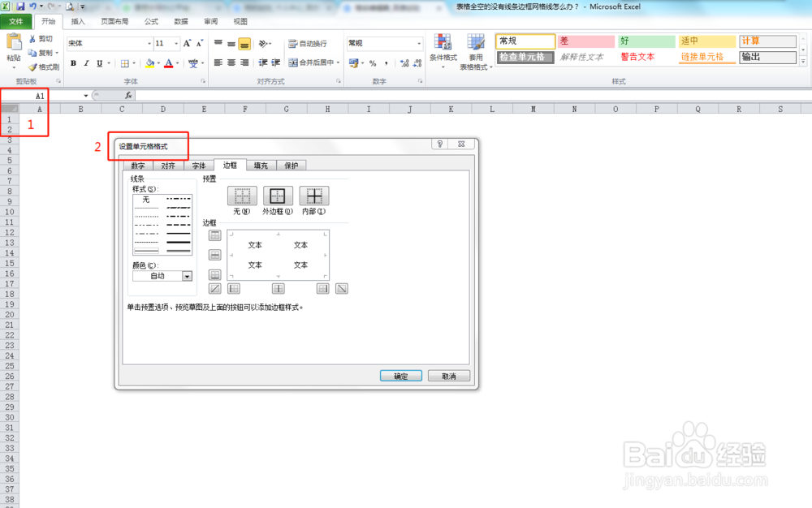Apply the 外边框 (Outline) border preset

[278, 194]
